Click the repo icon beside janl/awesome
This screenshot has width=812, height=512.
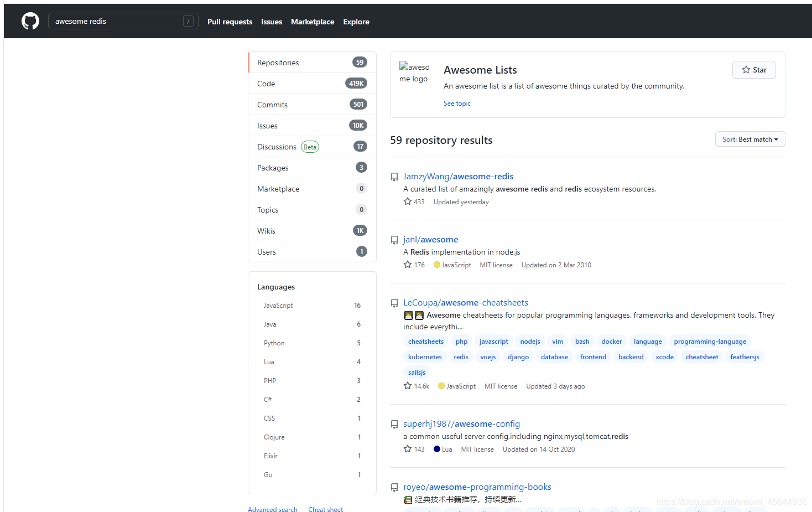click(x=394, y=240)
